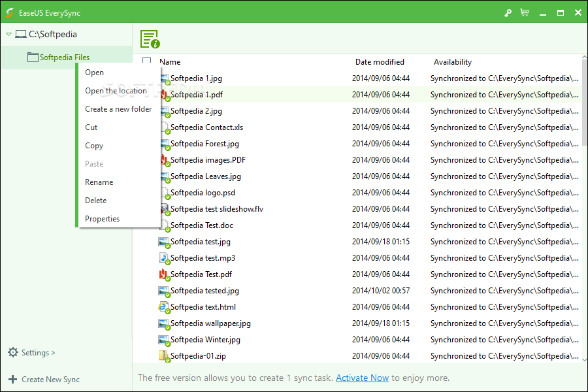Viewport: 588px width, 392px height.
Task: Click the music icon of Softpedia test.mp3
Action: [x=163, y=258]
